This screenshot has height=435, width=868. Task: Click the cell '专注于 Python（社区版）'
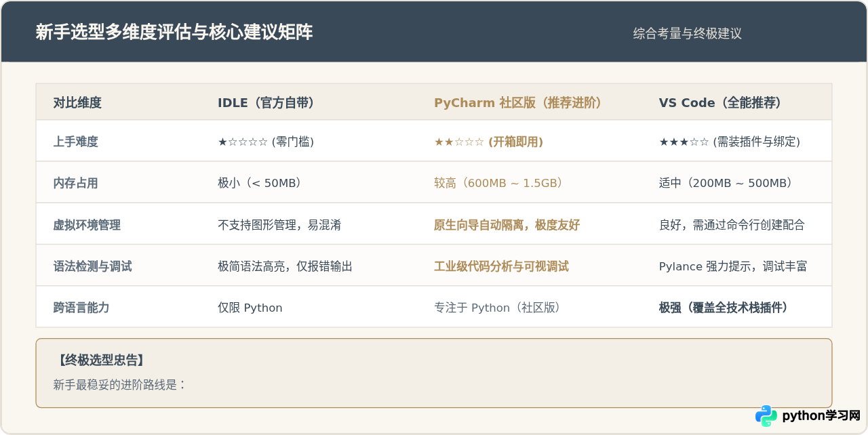[498, 308]
